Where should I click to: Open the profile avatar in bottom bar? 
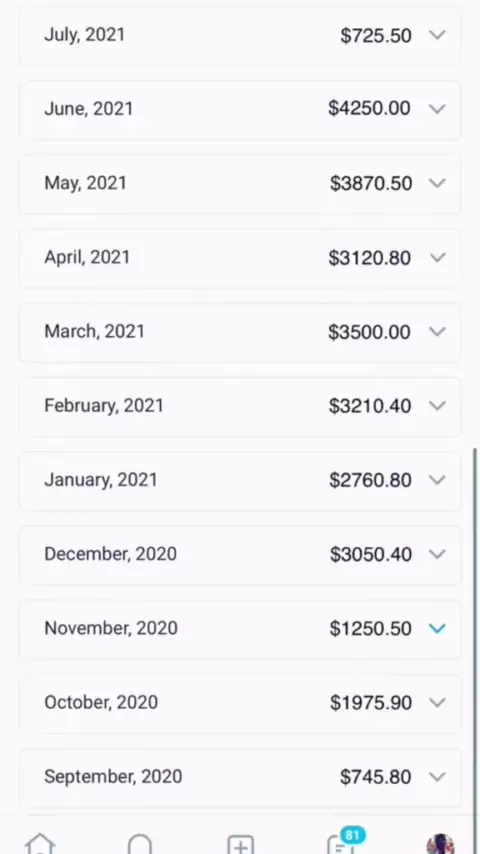440,844
